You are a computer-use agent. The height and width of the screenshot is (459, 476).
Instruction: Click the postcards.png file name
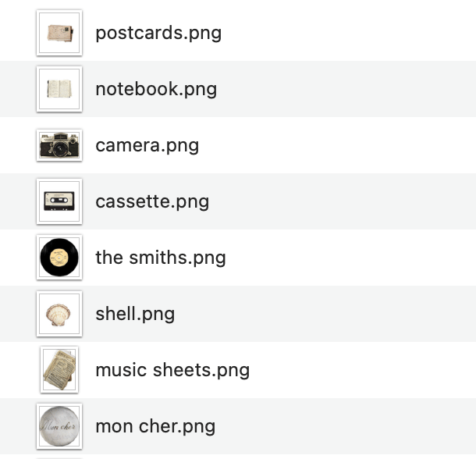coord(158,33)
